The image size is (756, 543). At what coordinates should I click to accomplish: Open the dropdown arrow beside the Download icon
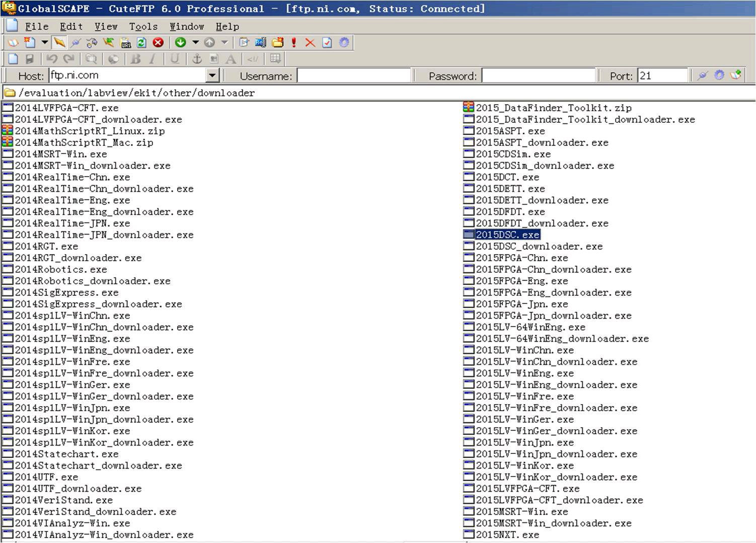[195, 43]
